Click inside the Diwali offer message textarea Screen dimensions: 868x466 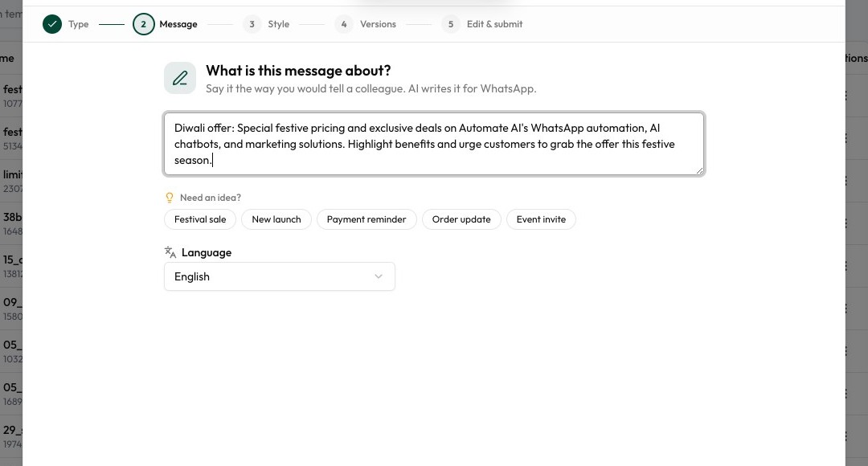click(x=434, y=144)
